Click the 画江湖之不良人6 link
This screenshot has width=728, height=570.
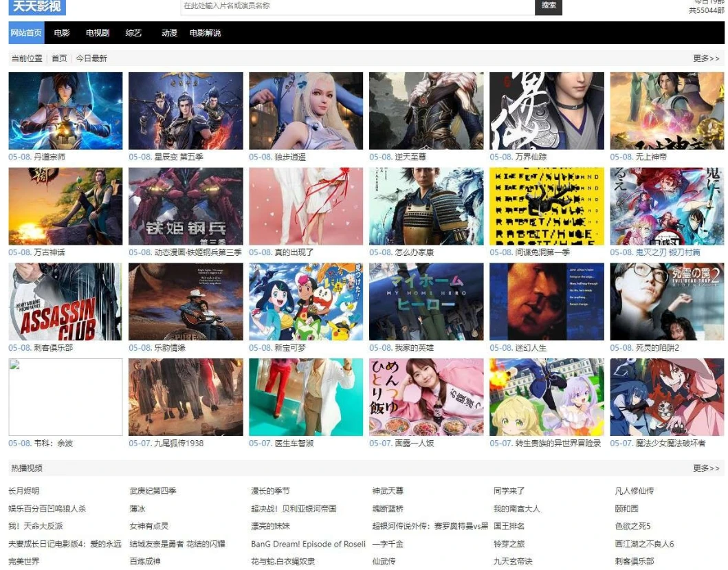[644, 543]
